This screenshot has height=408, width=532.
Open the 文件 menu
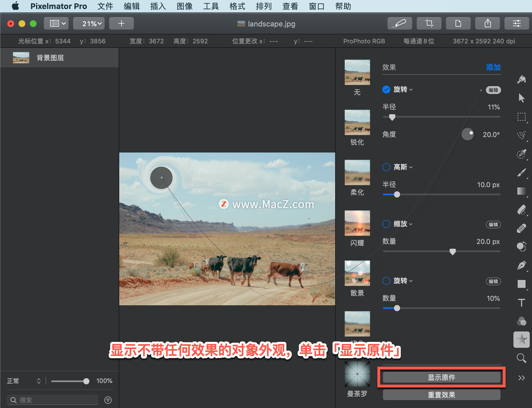[105, 6]
